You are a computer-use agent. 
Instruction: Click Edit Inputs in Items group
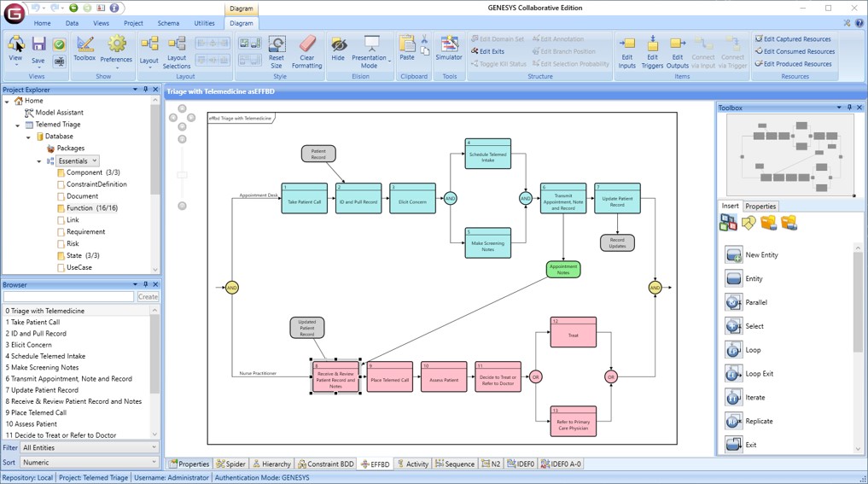(627, 51)
